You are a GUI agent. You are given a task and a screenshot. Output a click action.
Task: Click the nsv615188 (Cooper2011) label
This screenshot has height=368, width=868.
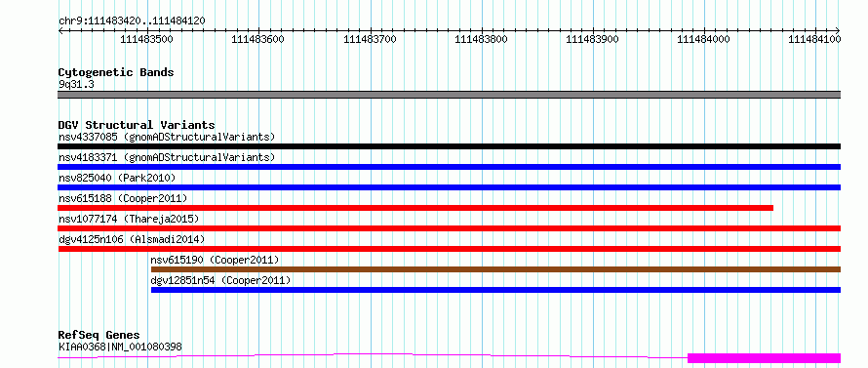(123, 198)
